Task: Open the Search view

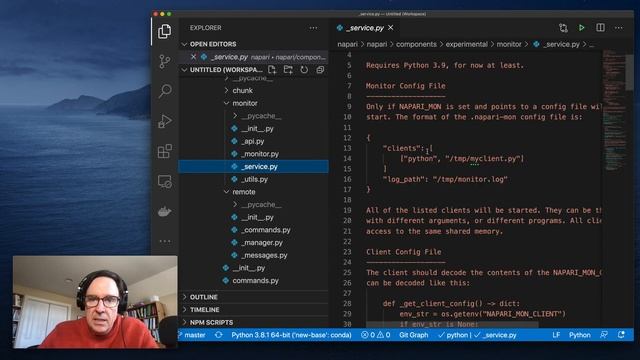Action: pyautogui.click(x=165, y=91)
